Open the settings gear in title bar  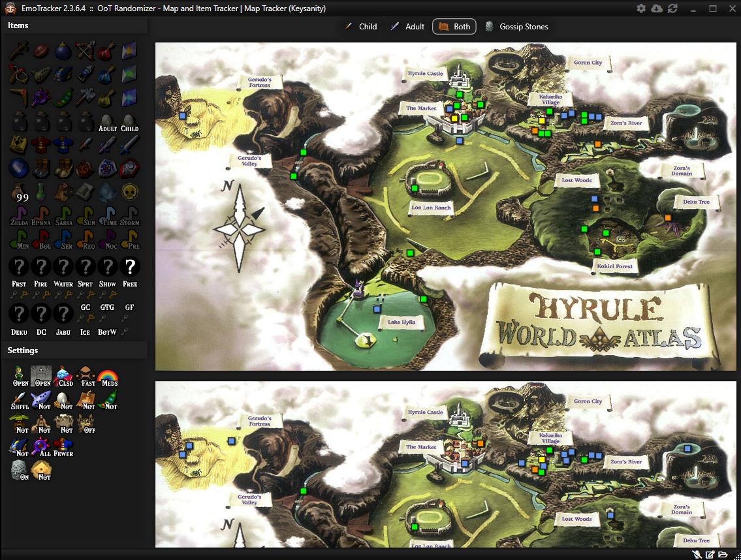tap(641, 8)
